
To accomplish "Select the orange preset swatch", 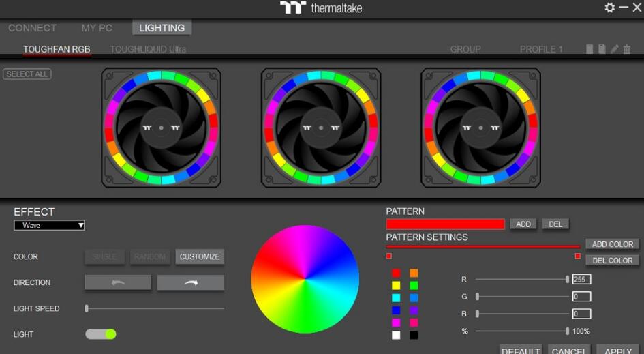I will coord(414,273).
